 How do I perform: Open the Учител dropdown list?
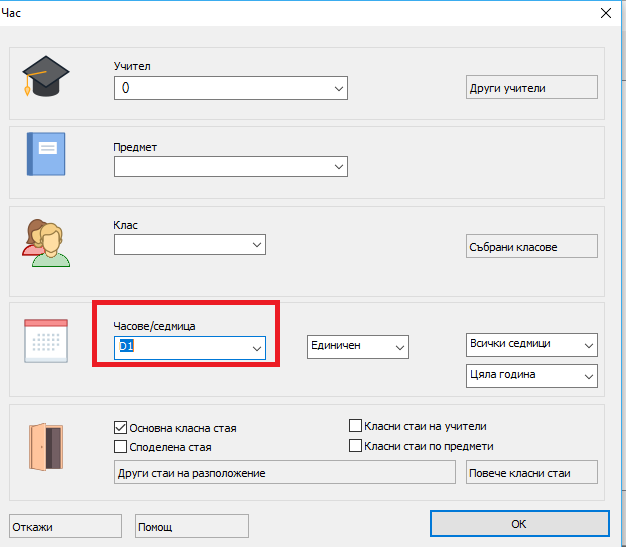point(338,88)
